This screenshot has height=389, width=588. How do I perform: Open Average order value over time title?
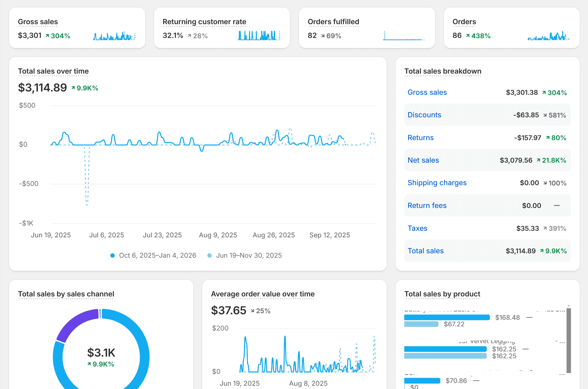pyautogui.click(x=262, y=294)
